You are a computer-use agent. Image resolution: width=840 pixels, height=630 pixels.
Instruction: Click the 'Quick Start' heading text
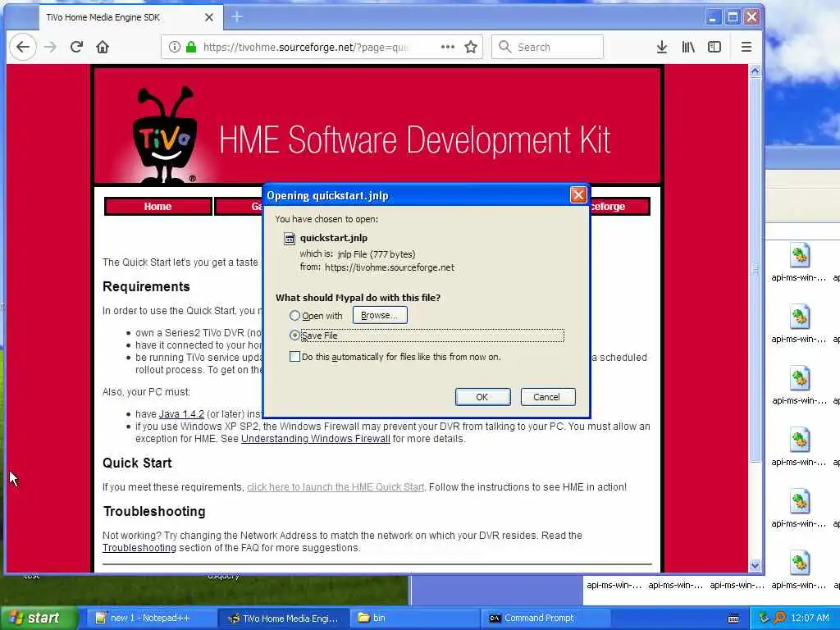137,463
